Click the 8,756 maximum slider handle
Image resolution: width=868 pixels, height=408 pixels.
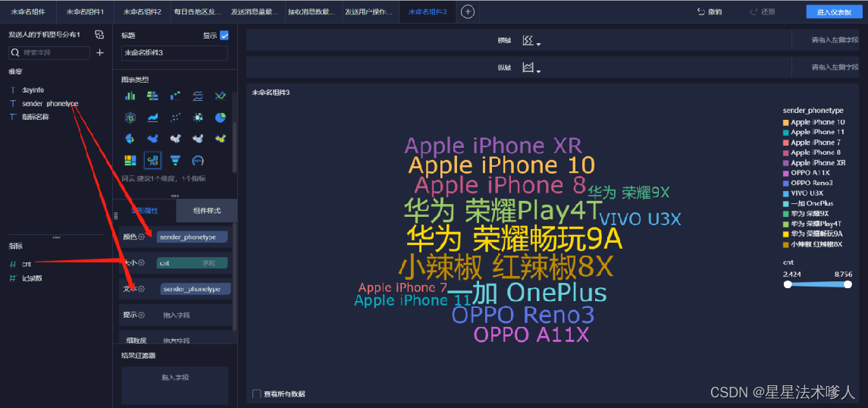[x=848, y=284]
